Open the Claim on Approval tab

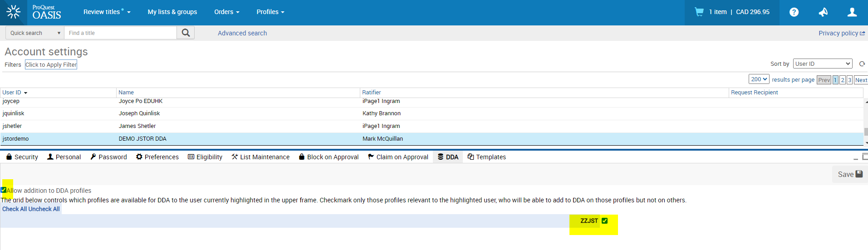[x=398, y=157]
